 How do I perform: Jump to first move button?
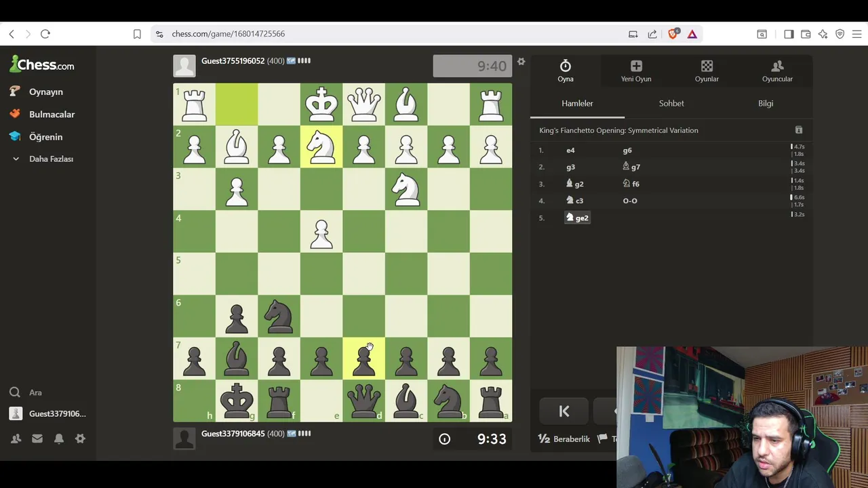pyautogui.click(x=564, y=411)
